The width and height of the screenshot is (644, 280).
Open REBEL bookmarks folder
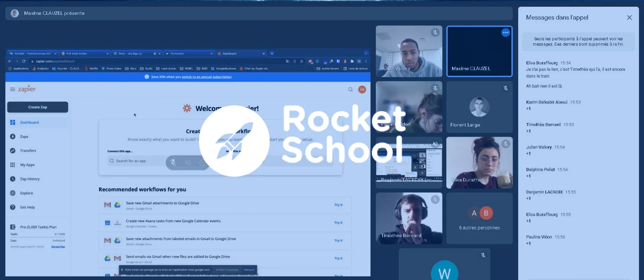(x=186, y=68)
